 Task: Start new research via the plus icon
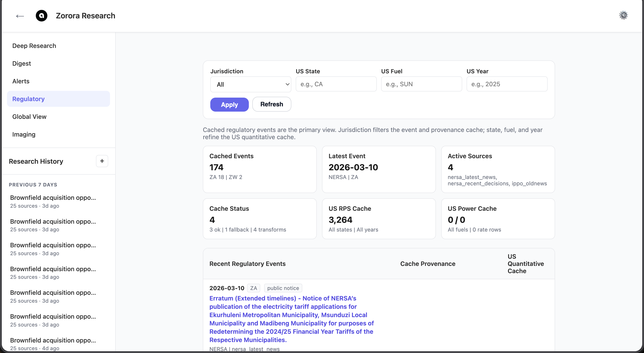tap(102, 161)
